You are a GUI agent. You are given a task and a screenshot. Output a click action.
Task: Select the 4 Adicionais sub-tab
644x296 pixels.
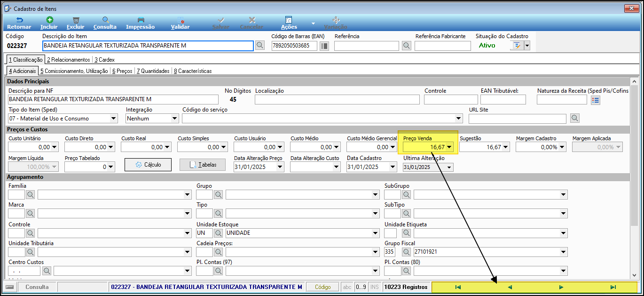click(x=22, y=71)
